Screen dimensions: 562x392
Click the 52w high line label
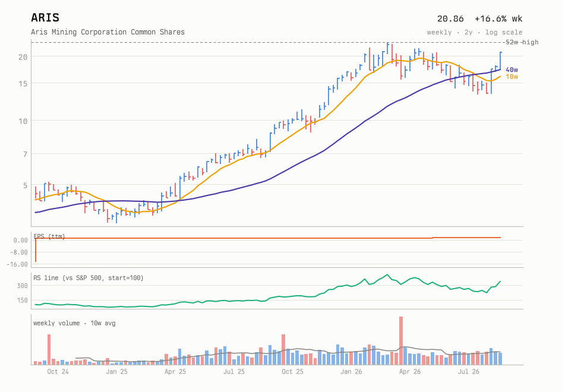pos(522,42)
